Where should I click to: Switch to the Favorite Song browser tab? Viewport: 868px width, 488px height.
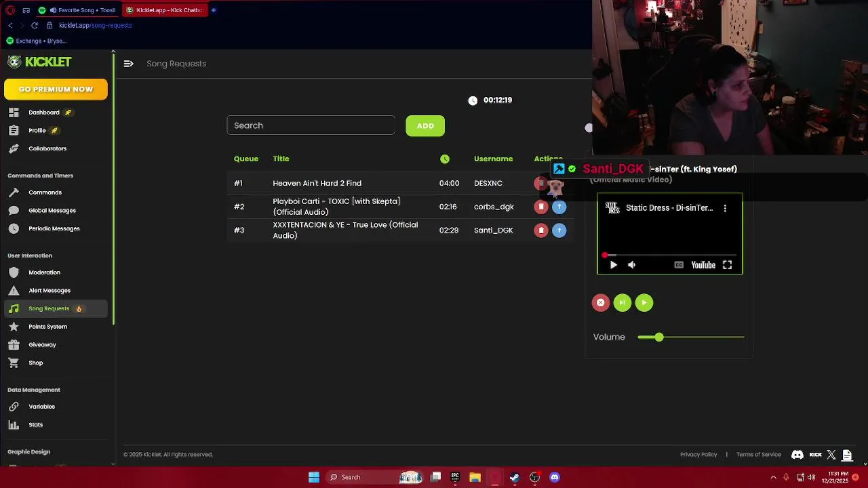tap(78, 10)
